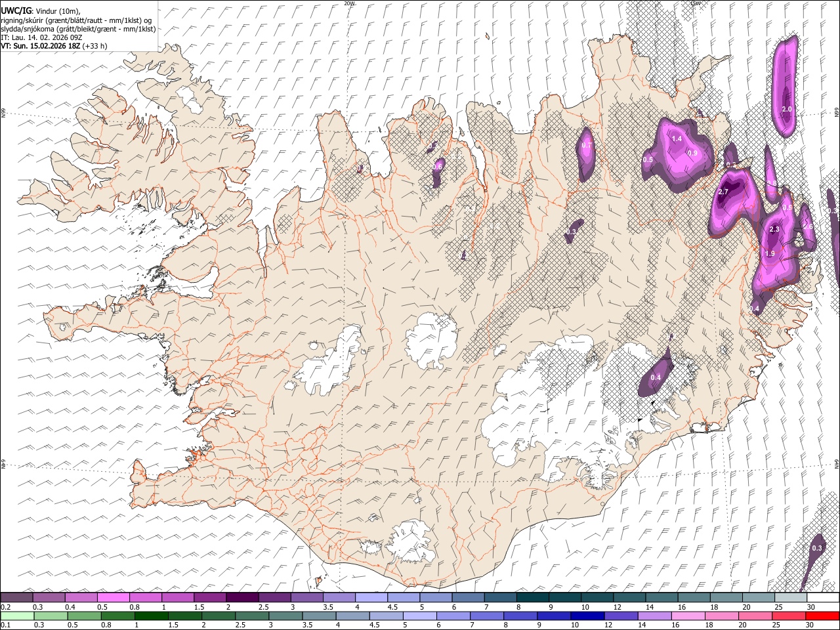Select the "2.3" snowfall value label
Viewport: 840px width, 630px height.
click(x=774, y=229)
